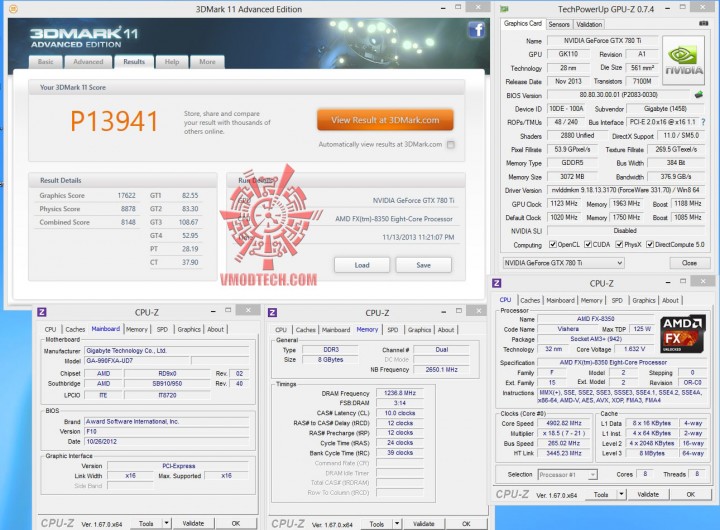Click the BIOS save chip icon in GPU-Z
This screenshot has width=720, height=530.
[698, 95]
